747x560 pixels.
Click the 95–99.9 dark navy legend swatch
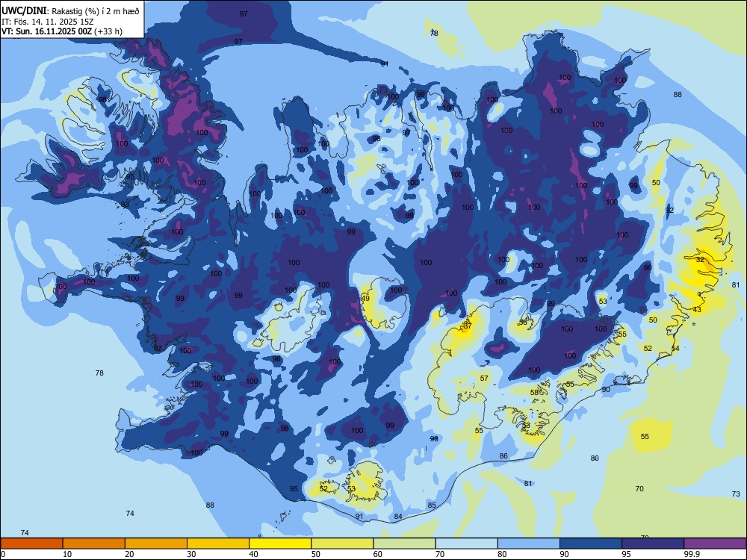653,544
